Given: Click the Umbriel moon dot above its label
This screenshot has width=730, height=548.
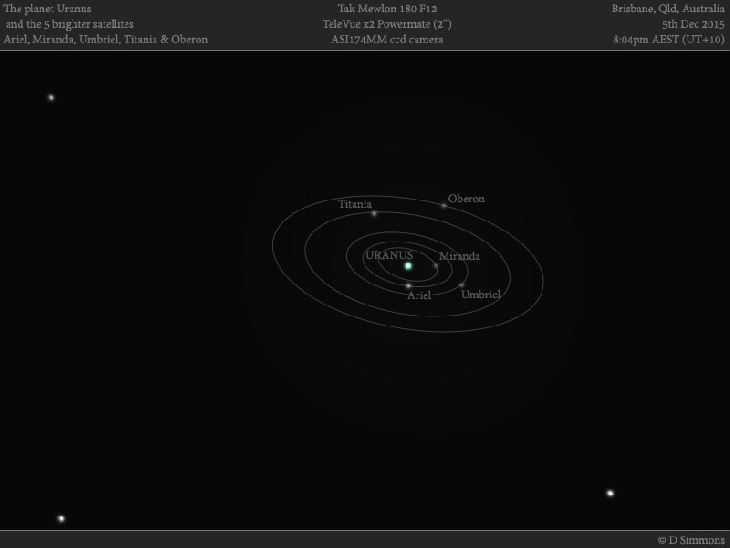Looking at the screenshot, I should (461, 284).
